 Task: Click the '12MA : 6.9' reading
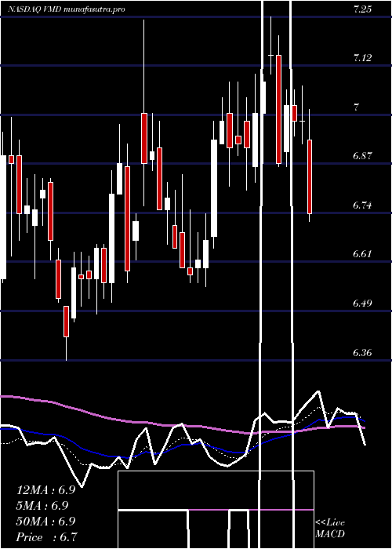[45, 490]
